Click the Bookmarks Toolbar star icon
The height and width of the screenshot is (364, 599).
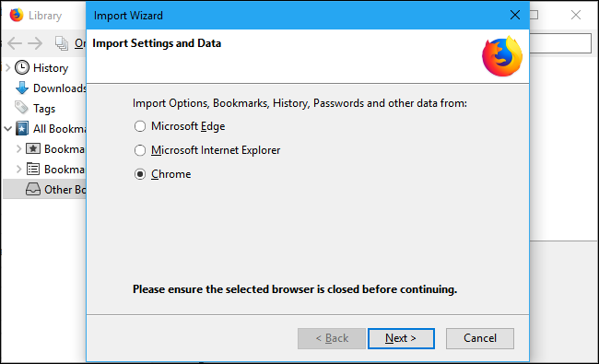tap(33, 148)
